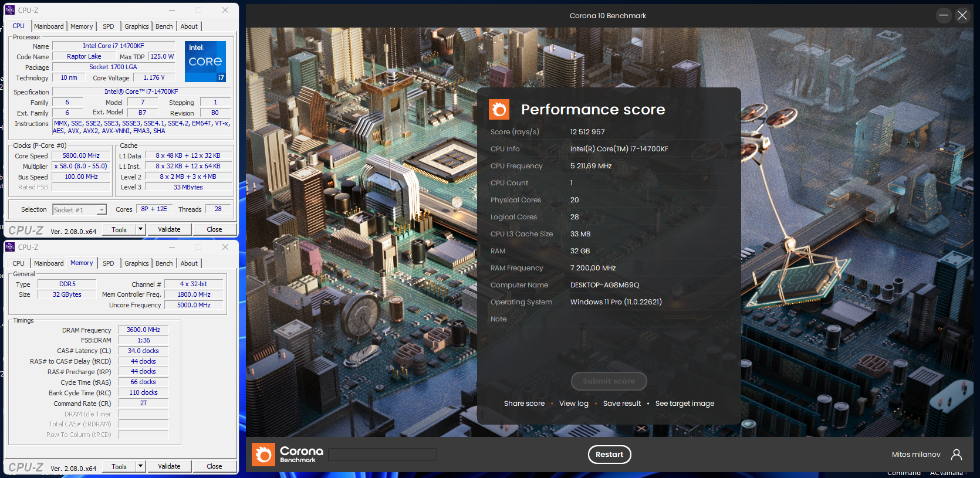
Task: Click Validate button in top CPU-Z window
Action: [x=169, y=229]
